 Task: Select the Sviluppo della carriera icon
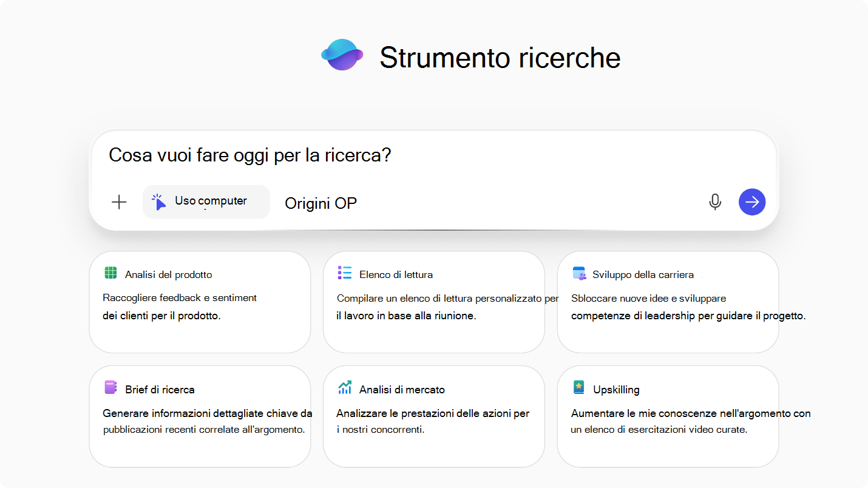pyautogui.click(x=578, y=274)
